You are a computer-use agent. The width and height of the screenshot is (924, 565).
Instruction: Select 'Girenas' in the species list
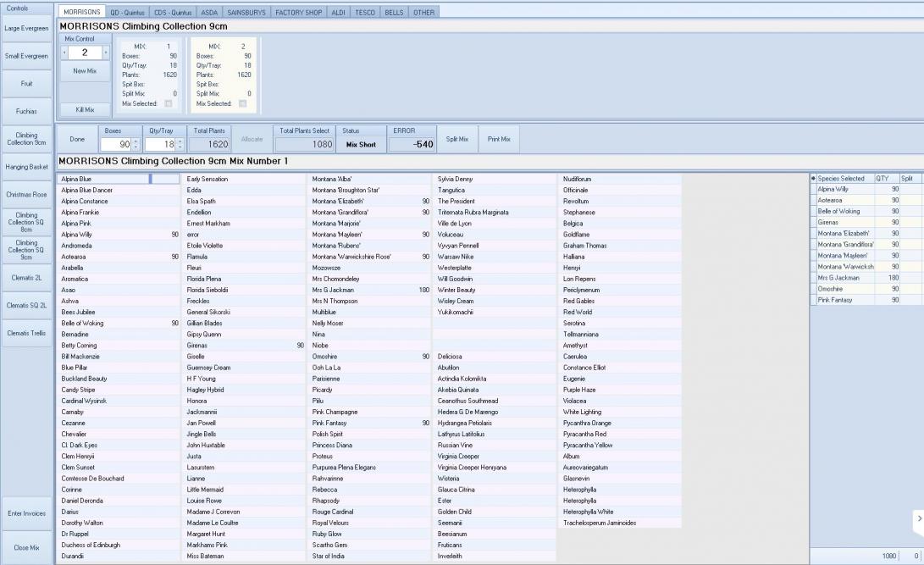point(196,346)
